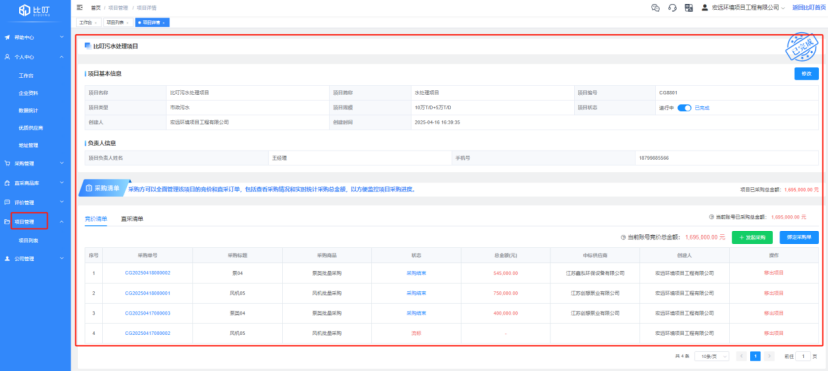Click 移出项目 for order CG20250417080003
The height and width of the screenshot is (372, 829).
773,313
